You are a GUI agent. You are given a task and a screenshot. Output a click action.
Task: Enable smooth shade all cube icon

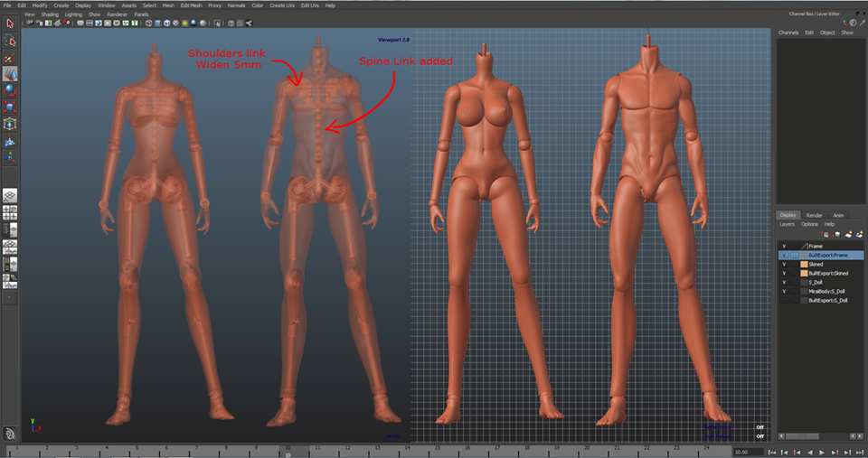(157, 23)
